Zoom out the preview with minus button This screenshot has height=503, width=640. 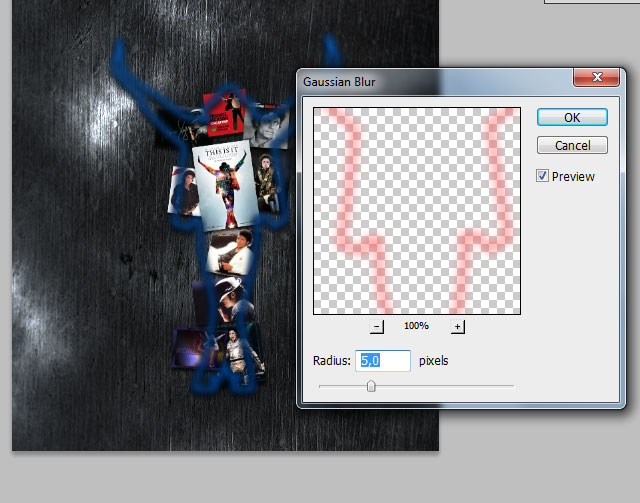click(x=376, y=327)
